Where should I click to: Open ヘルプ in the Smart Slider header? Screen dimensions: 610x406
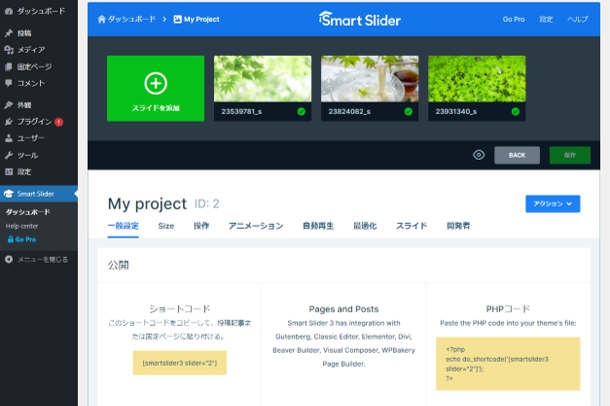[x=577, y=19]
